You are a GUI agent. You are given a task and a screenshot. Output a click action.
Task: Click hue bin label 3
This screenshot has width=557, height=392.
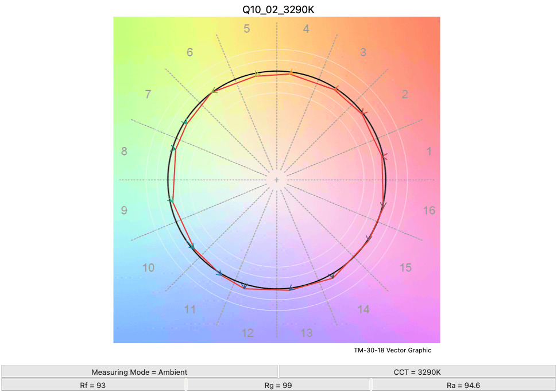pyautogui.click(x=363, y=52)
